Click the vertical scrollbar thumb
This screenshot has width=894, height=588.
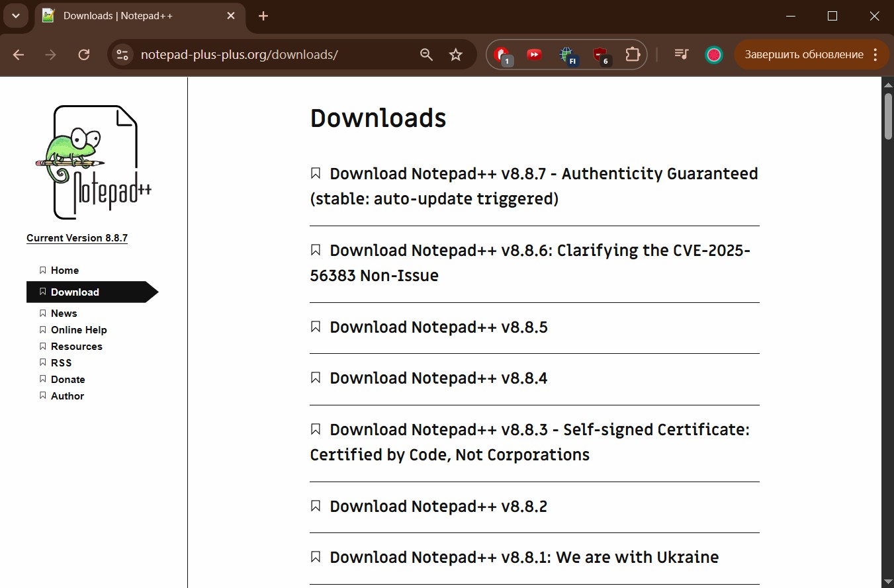click(889, 115)
